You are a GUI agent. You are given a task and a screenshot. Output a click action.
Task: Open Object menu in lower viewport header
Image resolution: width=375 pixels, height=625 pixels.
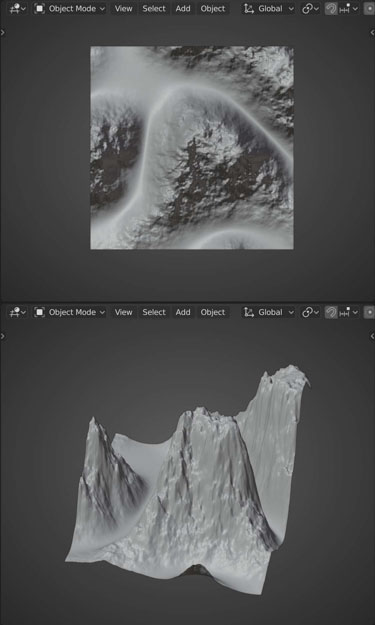[213, 312]
